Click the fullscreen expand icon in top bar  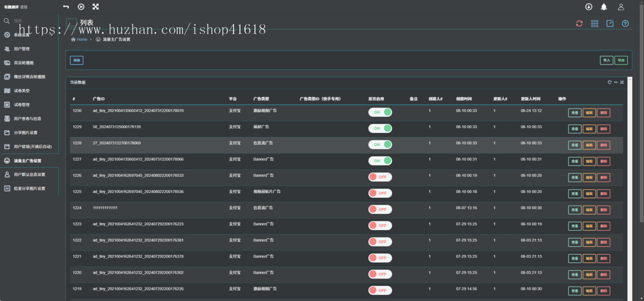tap(96, 7)
